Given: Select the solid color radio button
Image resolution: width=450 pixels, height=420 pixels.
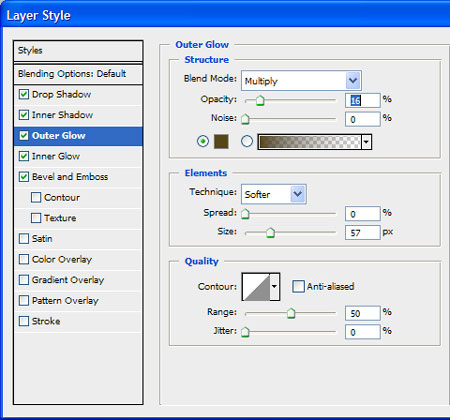Looking at the screenshot, I should [x=203, y=141].
